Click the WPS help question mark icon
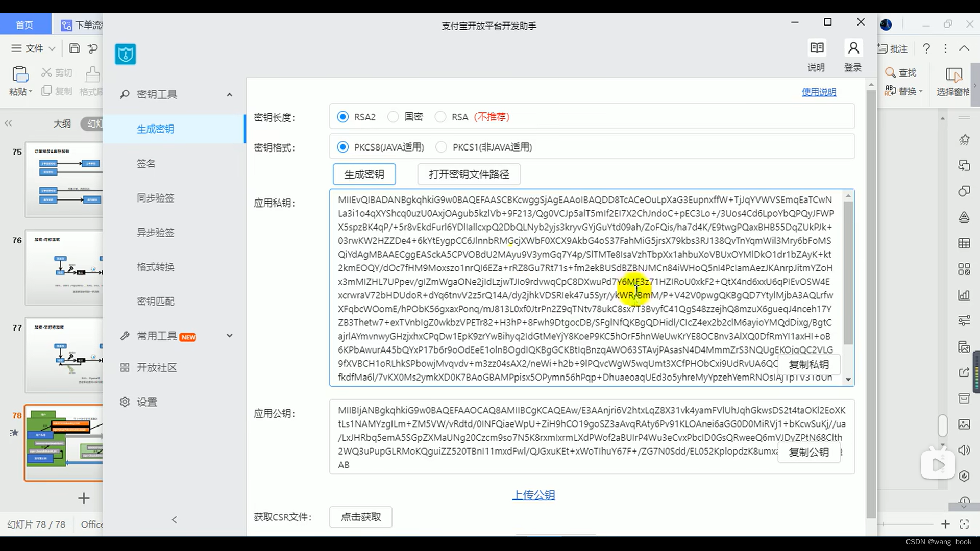 pyautogui.click(x=926, y=48)
